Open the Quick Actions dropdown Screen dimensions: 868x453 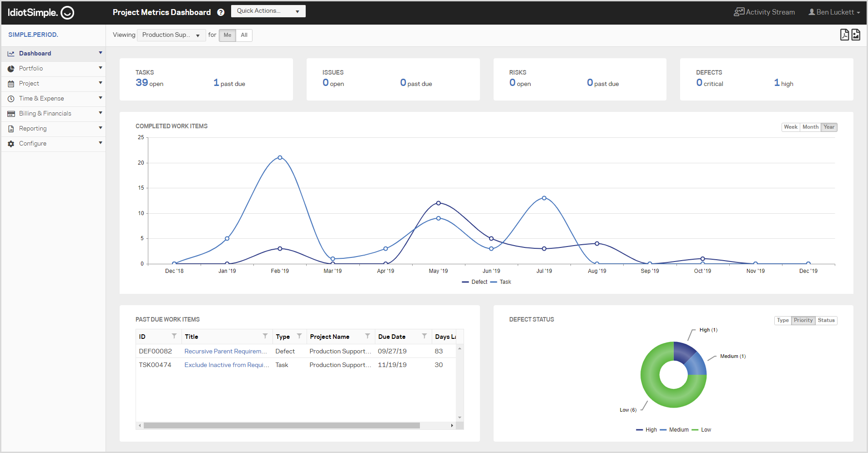pyautogui.click(x=268, y=11)
